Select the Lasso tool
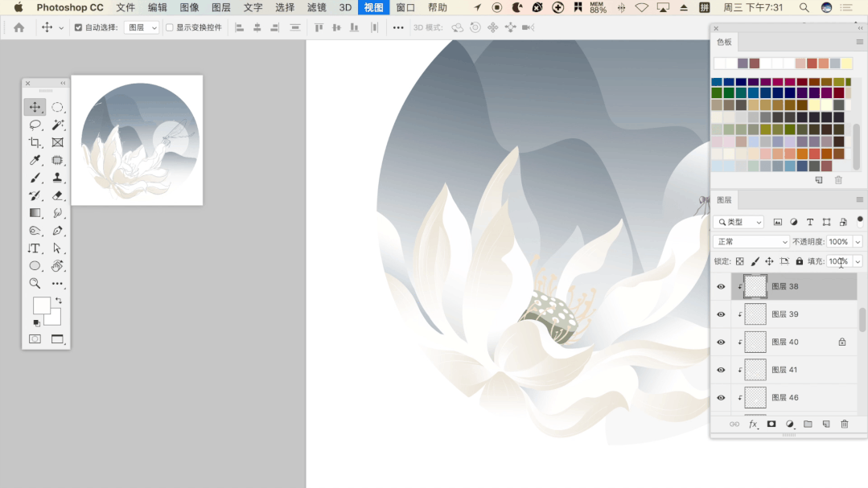 [x=35, y=125]
